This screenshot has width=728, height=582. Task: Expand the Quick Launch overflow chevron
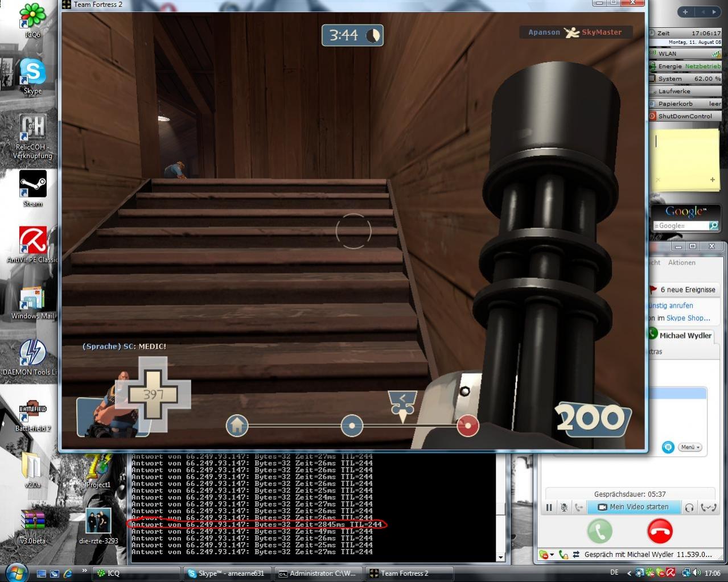[x=84, y=570]
